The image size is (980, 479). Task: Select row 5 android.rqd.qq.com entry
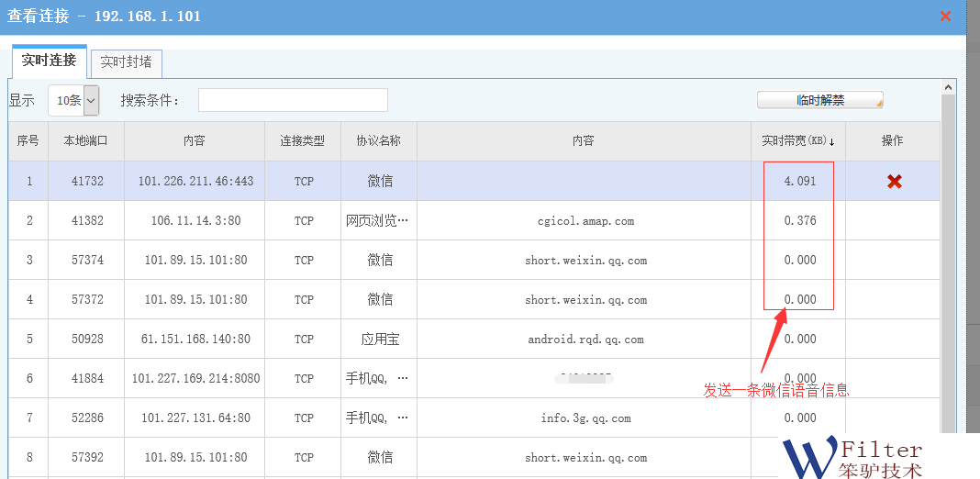(585, 340)
